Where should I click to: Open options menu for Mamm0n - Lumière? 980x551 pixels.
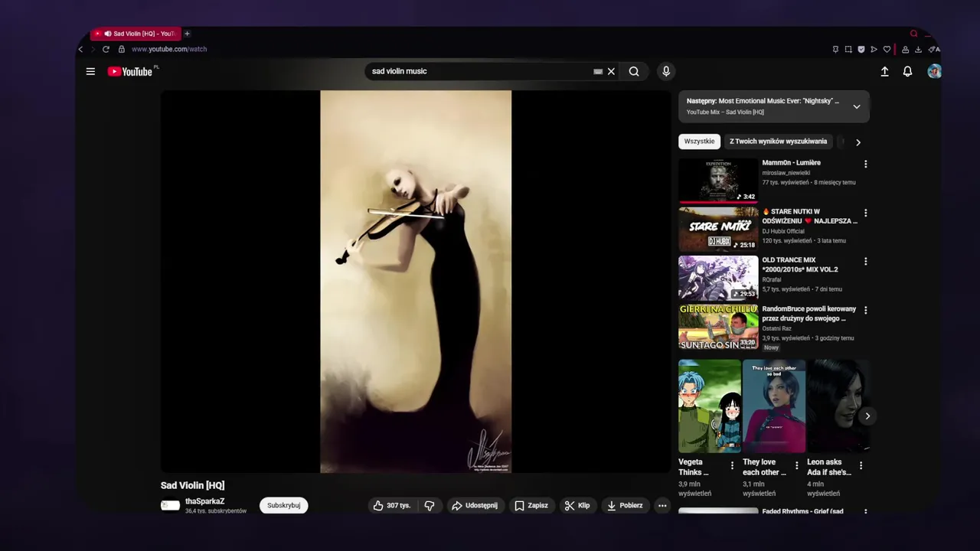[x=866, y=165]
